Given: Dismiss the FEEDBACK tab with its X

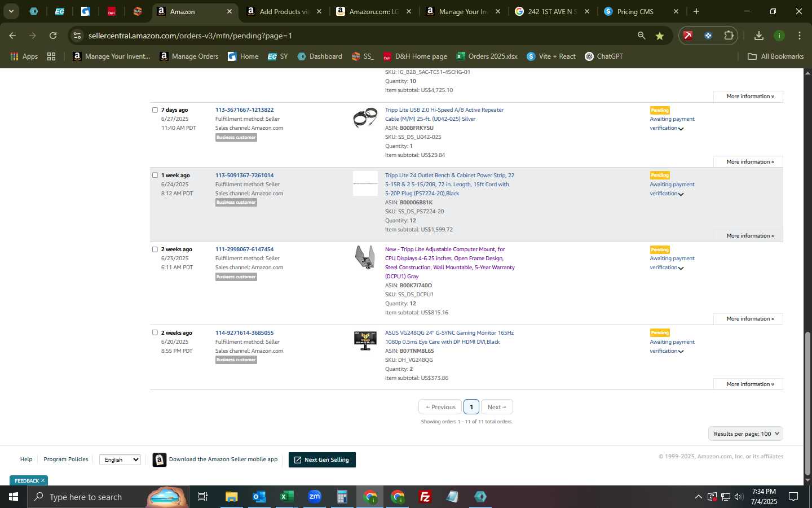Looking at the screenshot, I should point(42,480).
